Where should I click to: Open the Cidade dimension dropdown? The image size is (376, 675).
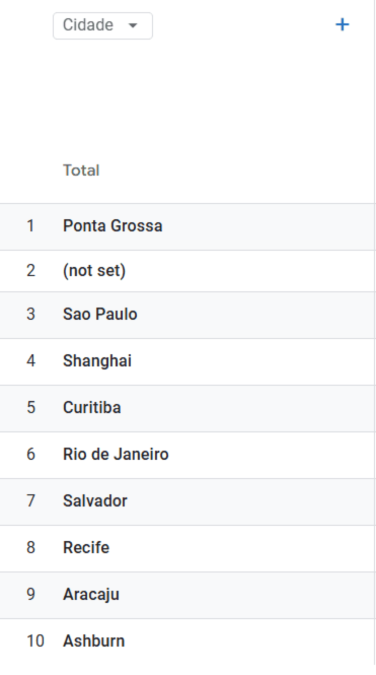(103, 26)
